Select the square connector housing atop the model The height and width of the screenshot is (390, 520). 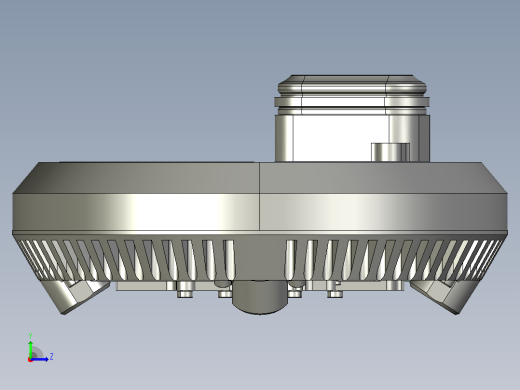[352, 118]
